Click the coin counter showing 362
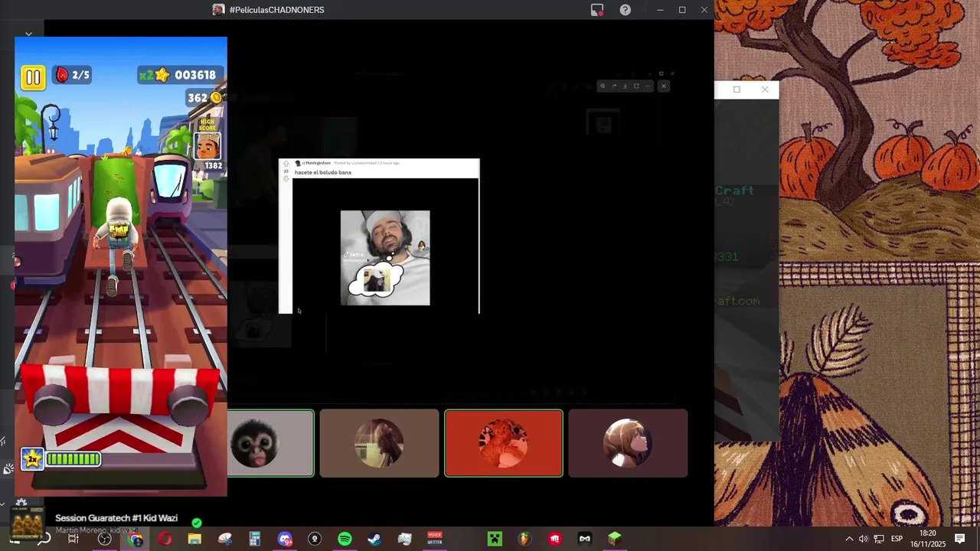The image size is (980, 551). click(x=205, y=98)
